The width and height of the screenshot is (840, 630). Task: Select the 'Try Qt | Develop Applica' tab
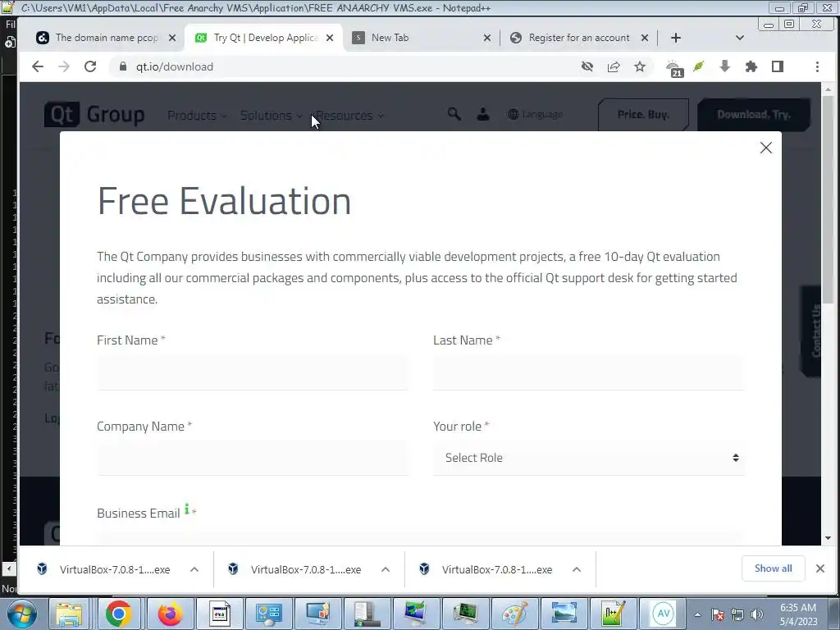pyautogui.click(x=266, y=38)
